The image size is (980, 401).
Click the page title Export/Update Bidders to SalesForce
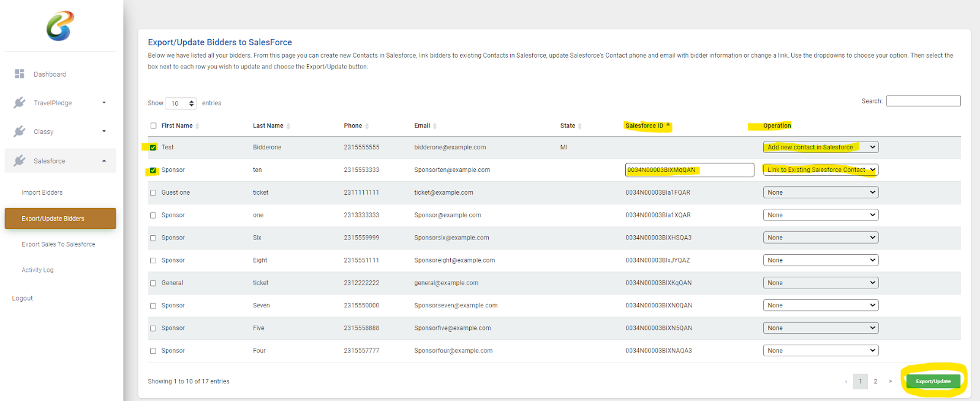[220, 42]
